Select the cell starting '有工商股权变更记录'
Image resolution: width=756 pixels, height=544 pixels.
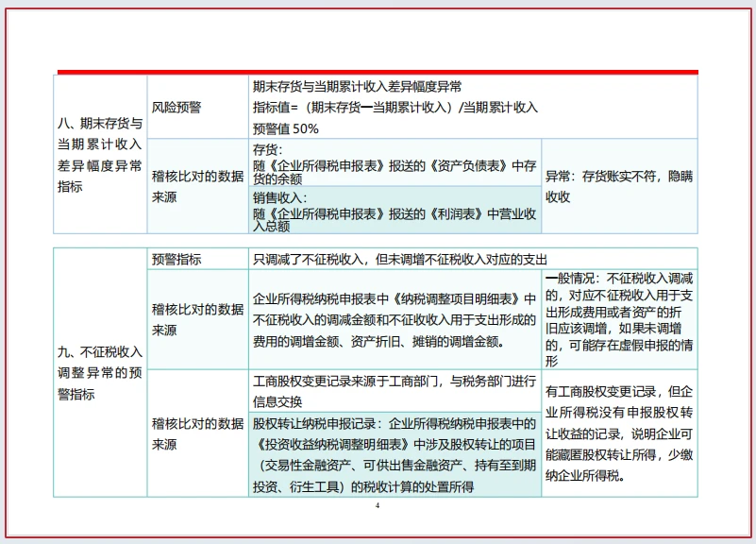pyautogui.click(x=619, y=433)
